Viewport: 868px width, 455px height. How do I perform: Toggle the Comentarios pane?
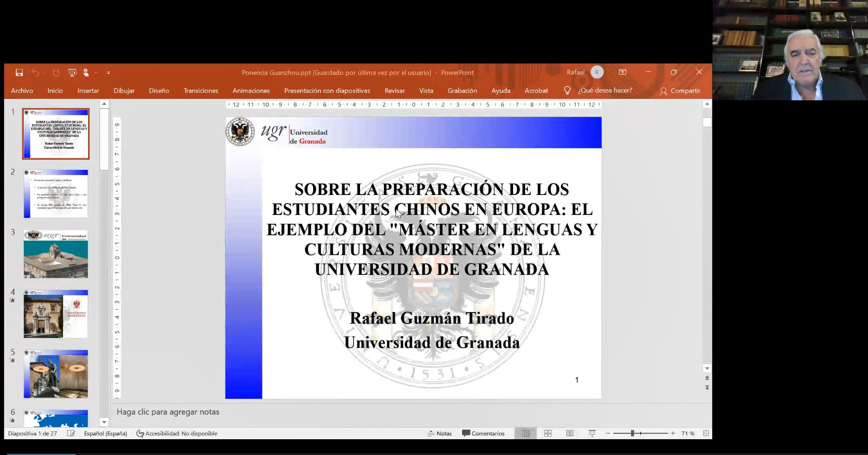click(x=483, y=433)
